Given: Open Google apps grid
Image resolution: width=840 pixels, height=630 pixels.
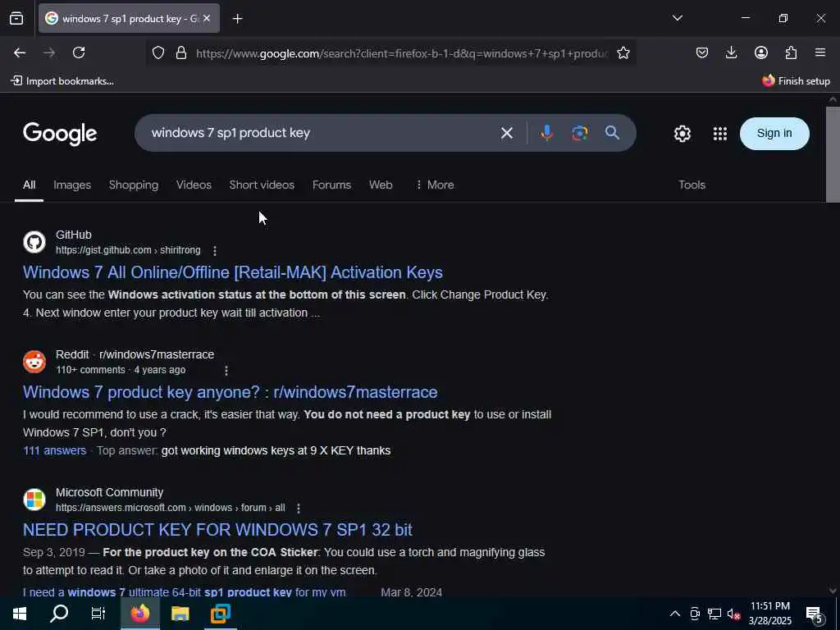Looking at the screenshot, I should pyautogui.click(x=720, y=134).
